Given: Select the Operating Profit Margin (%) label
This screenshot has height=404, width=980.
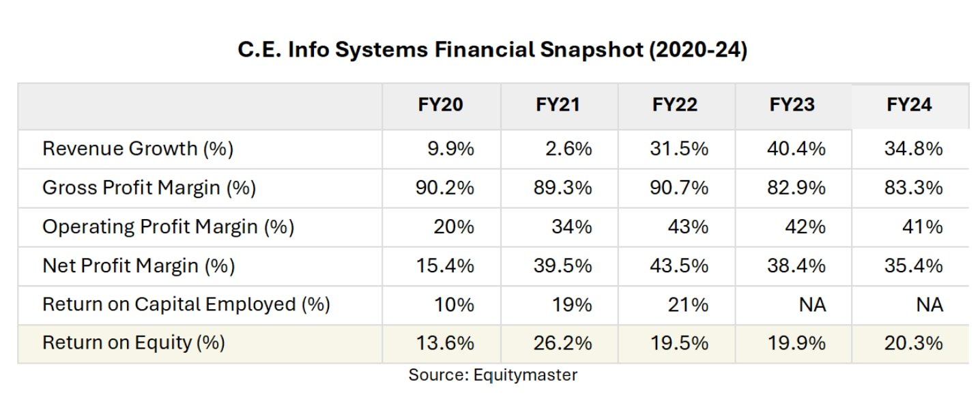Looking at the screenshot, I should [168, 227].
